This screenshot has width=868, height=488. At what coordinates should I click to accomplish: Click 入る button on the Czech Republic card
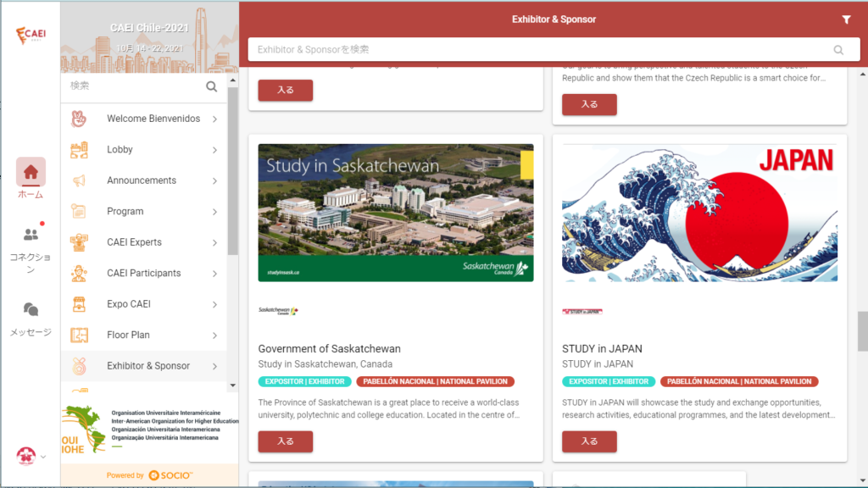(x=589, y=104)
